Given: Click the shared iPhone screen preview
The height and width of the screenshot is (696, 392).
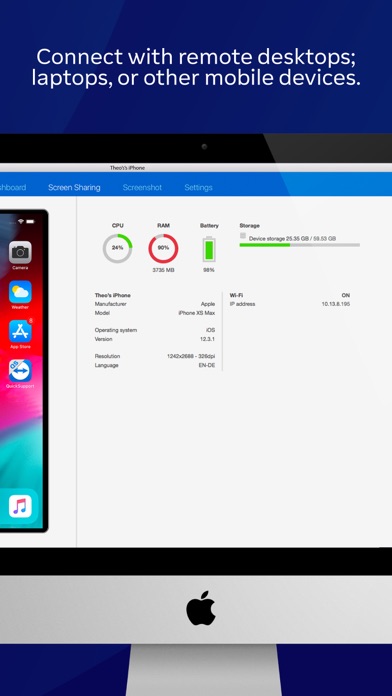Looking at the screenshot, I should click(23, 371).
